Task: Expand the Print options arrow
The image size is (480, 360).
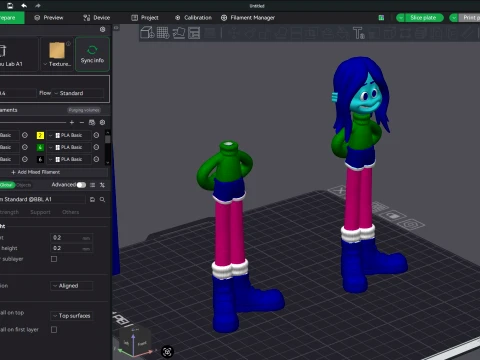Action: (454, 18)
